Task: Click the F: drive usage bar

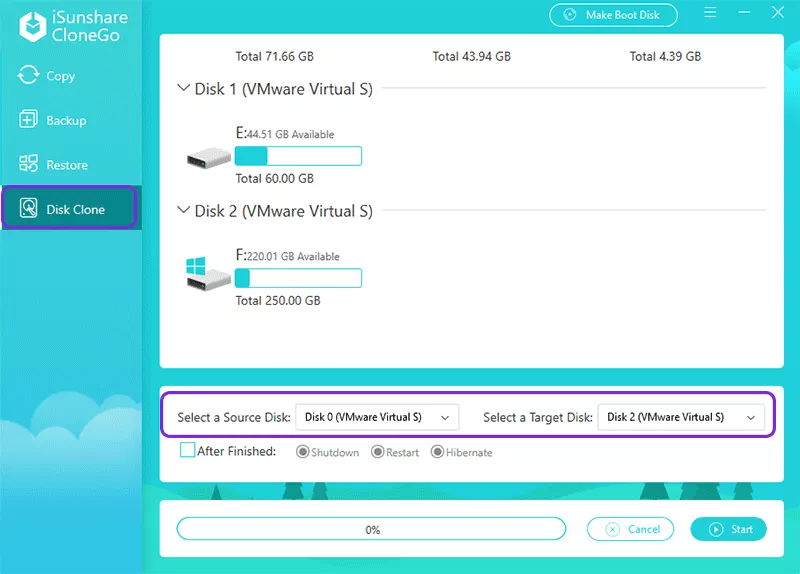Action: click(x=298, y=278)
